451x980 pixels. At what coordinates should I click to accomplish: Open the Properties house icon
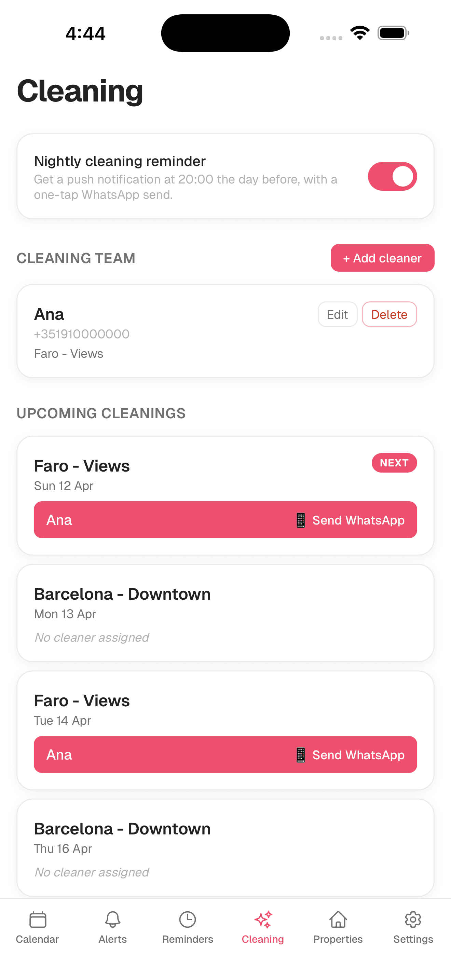click(x=338, y=920)
